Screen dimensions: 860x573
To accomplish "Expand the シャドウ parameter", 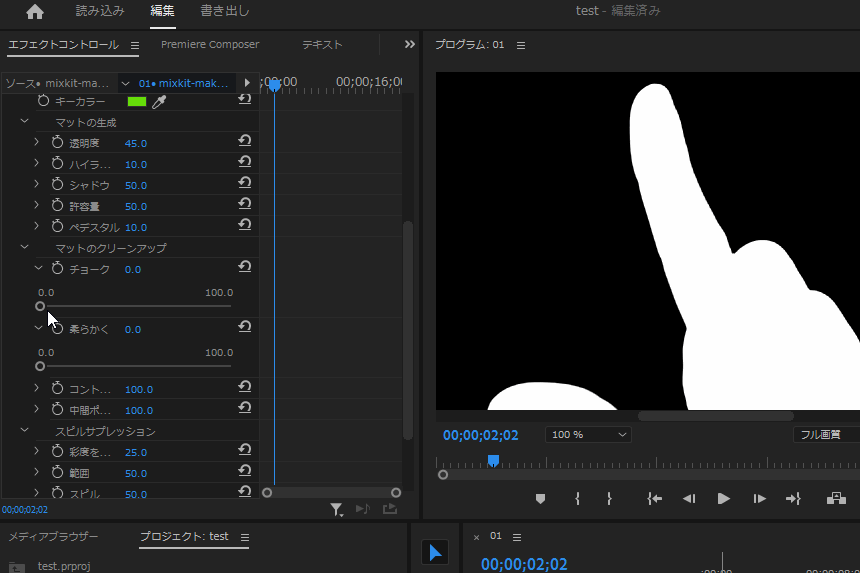I will tap(36, 184).
